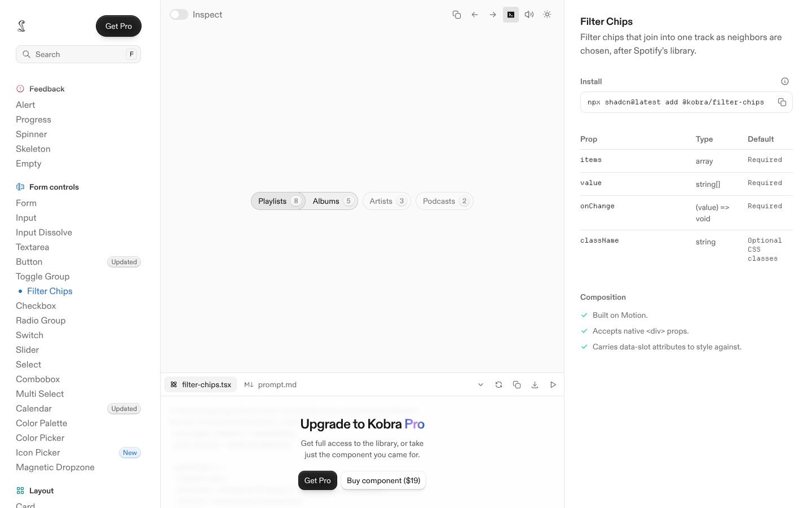The height and width of the screenshot is (508, 812).
Task: Expand the code panel chevron dropdown
Action: [480, 384]
